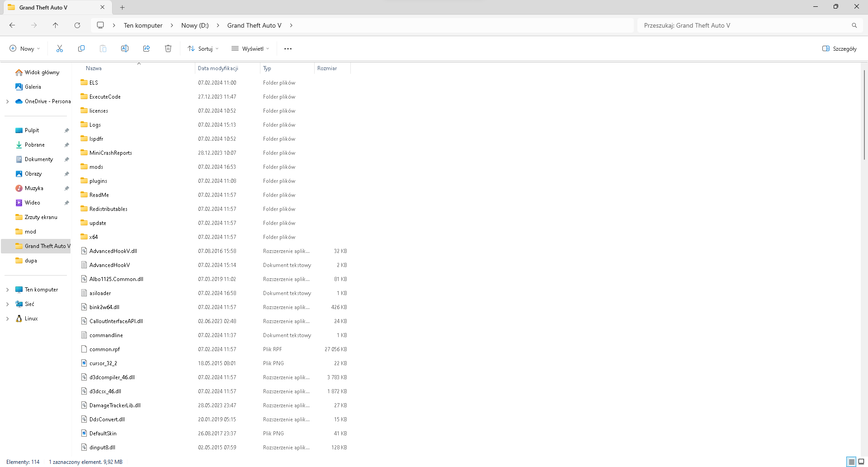Open the See more ellipsis menu
This screenshot has height=467, width=868.
click(288, 48)
